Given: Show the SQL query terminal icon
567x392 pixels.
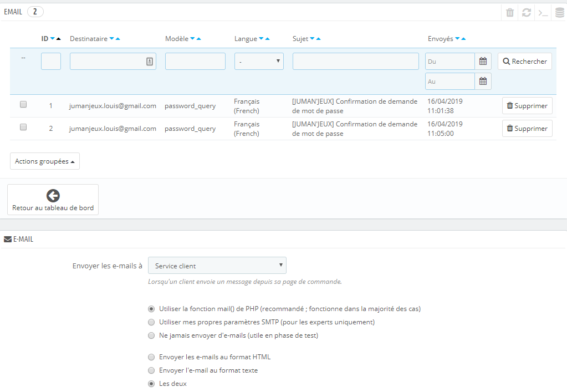Looking at the screenshot, I should point(543,13).
